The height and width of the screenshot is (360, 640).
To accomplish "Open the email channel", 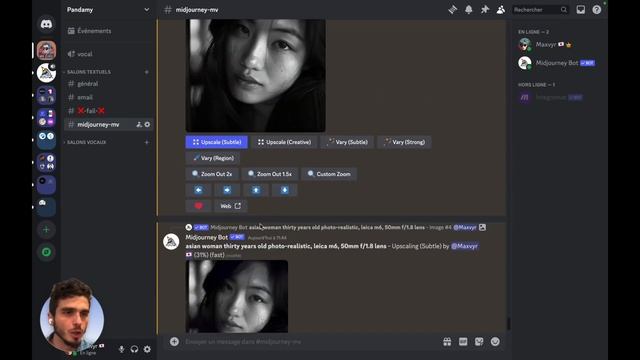I will pyautogui.click(x=108, y=97).
